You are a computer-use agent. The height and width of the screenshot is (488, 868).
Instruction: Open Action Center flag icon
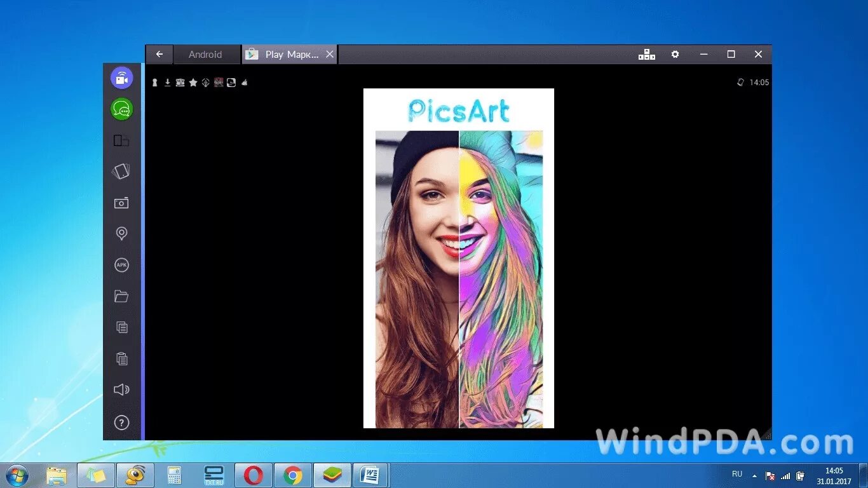click(x=770, y=475)
